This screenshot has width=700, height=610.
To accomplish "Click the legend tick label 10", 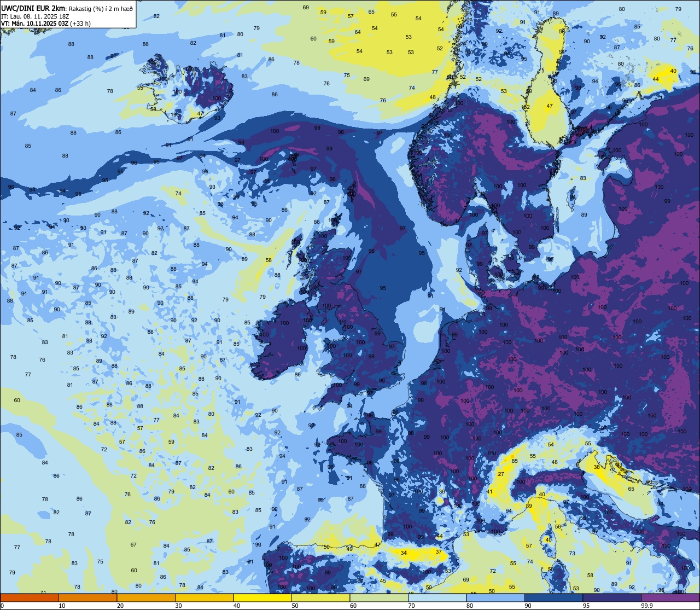I will [62, 606].
